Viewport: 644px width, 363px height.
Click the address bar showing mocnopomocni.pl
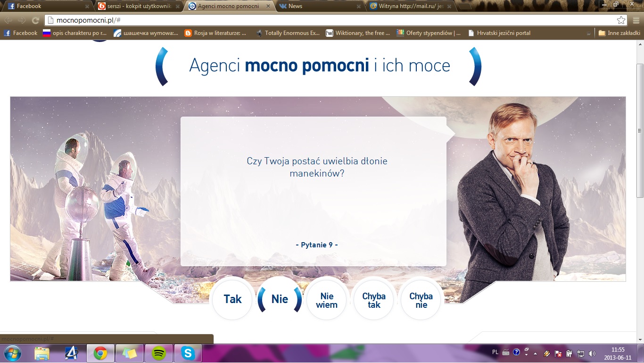[x=330, y=20]
